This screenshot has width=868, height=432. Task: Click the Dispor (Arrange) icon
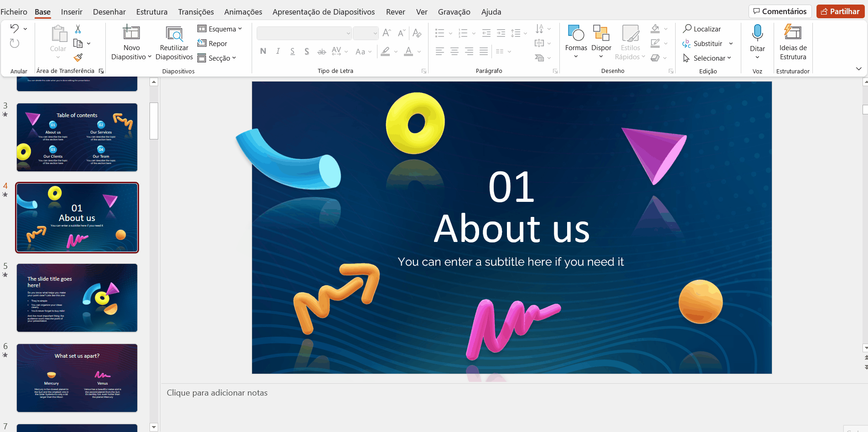pyautogui.click(x=601, y=33)
